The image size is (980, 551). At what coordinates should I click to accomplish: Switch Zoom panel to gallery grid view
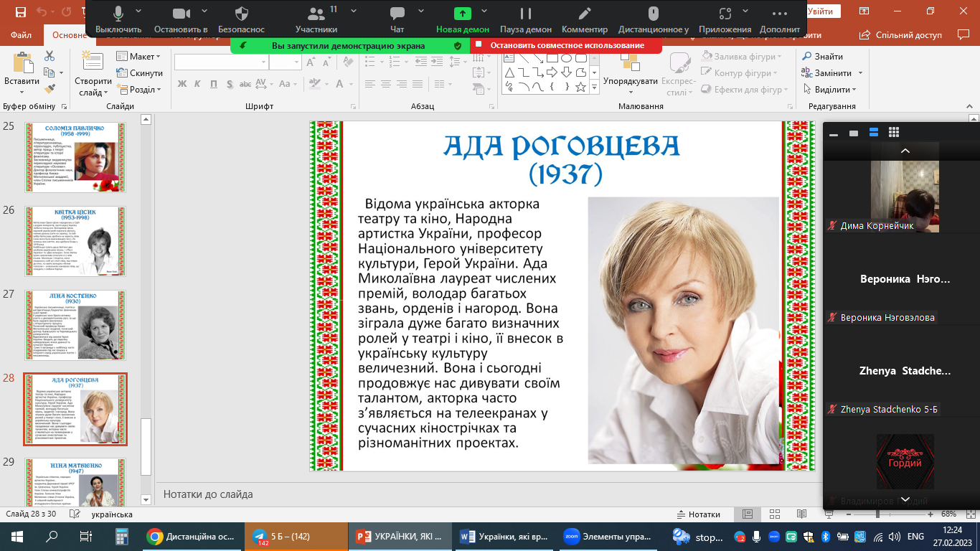coord(893,133)
